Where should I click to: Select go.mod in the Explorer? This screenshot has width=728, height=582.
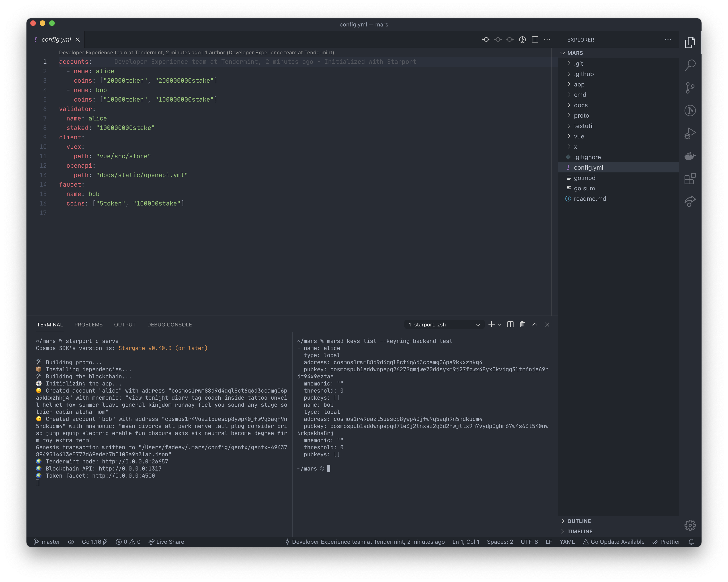click(585, 178)
